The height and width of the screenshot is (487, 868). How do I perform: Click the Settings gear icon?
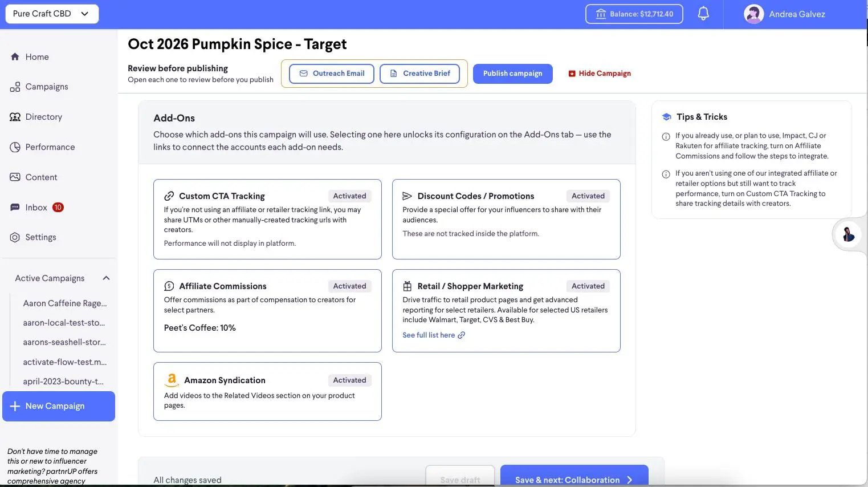[x=15, y=237]
